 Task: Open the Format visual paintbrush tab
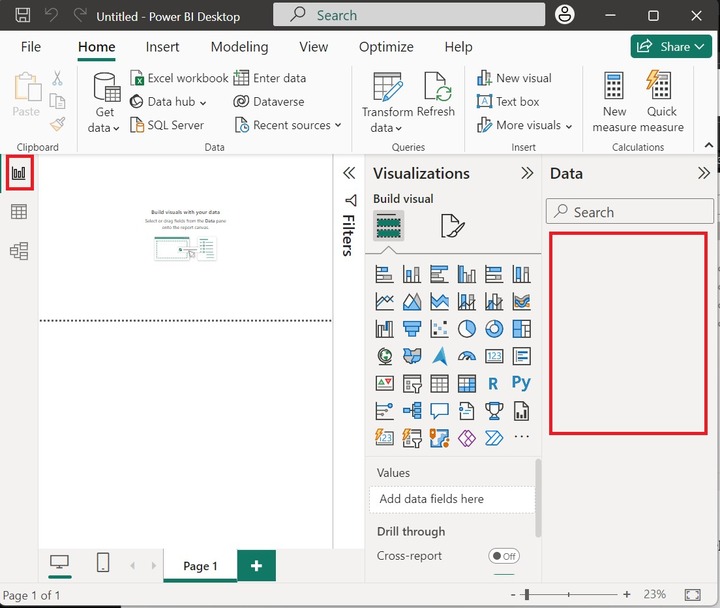click(x=452, y=225)
